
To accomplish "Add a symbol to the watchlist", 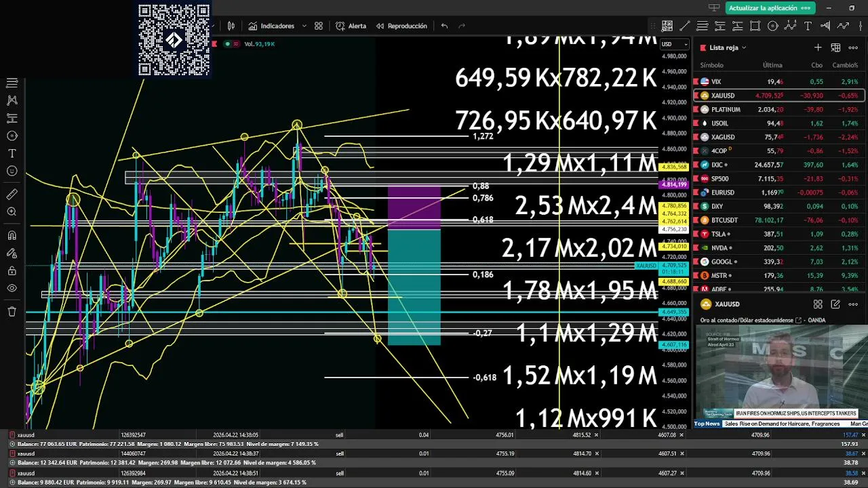I will 818,47.
